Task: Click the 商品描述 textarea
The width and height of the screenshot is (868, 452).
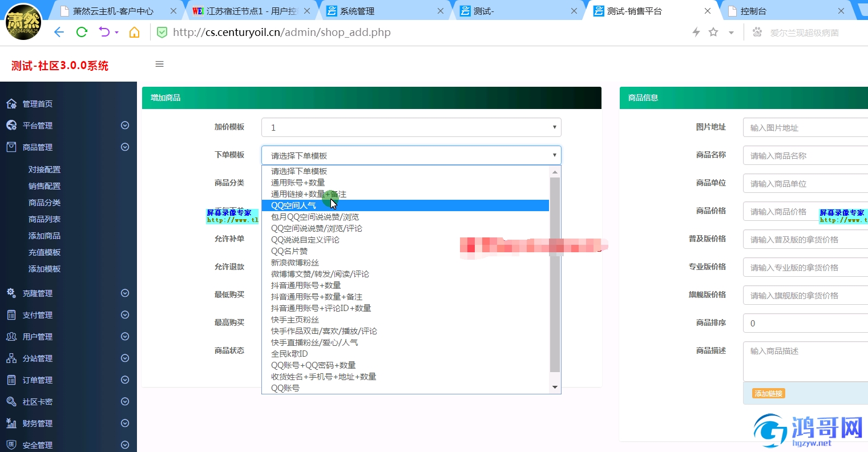Action: point(805,361)
